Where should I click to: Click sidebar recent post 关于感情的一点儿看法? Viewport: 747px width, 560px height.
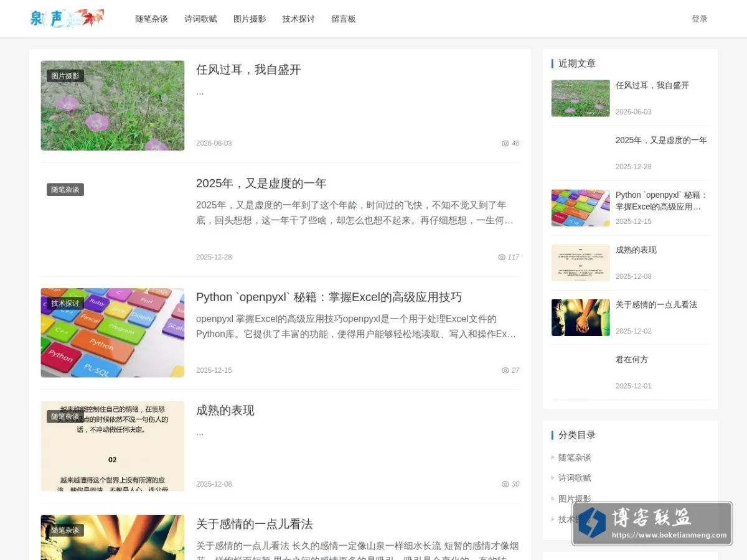656,304
